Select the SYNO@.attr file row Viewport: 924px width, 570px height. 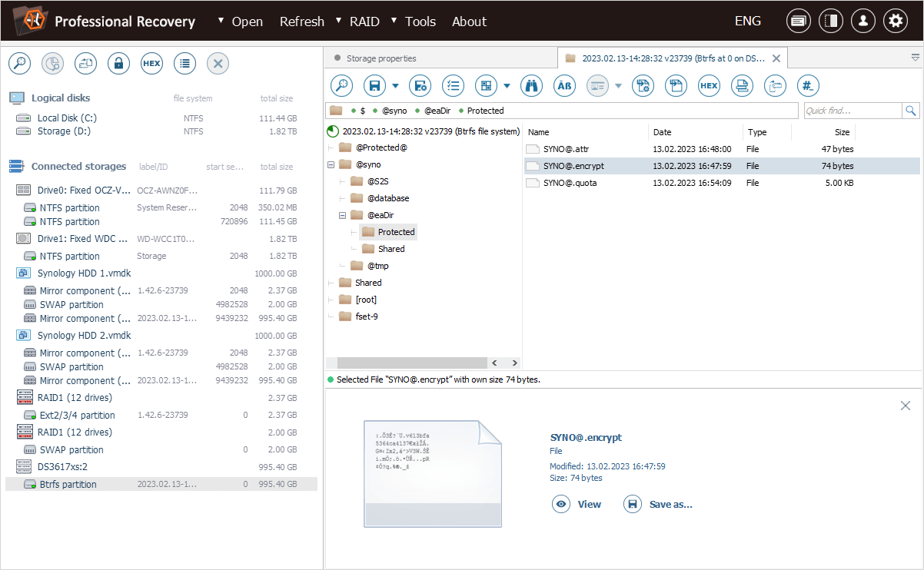(722, 149)
